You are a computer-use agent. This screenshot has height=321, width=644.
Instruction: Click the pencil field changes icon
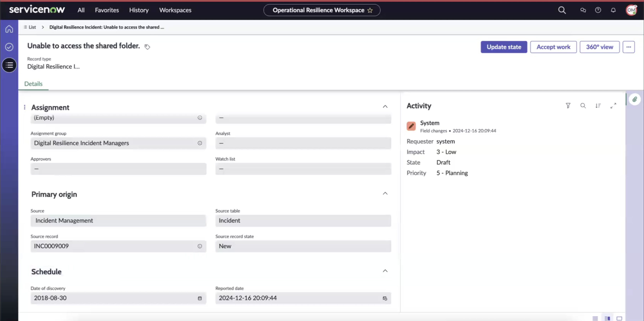pos(411,126)
